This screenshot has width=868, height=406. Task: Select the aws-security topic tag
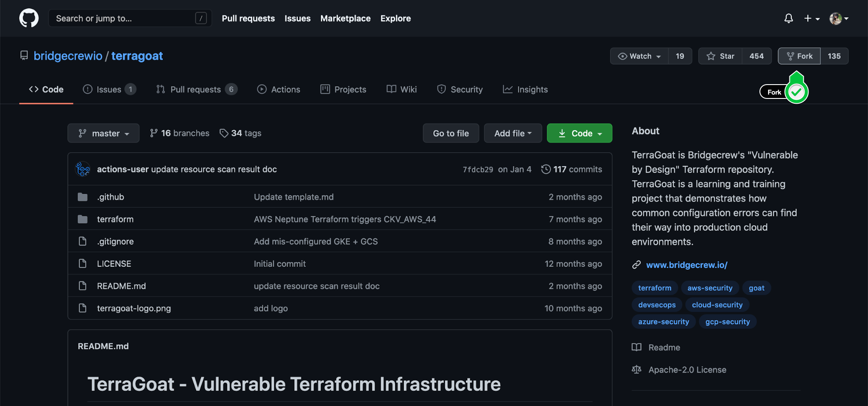click(x=710, y=288)
